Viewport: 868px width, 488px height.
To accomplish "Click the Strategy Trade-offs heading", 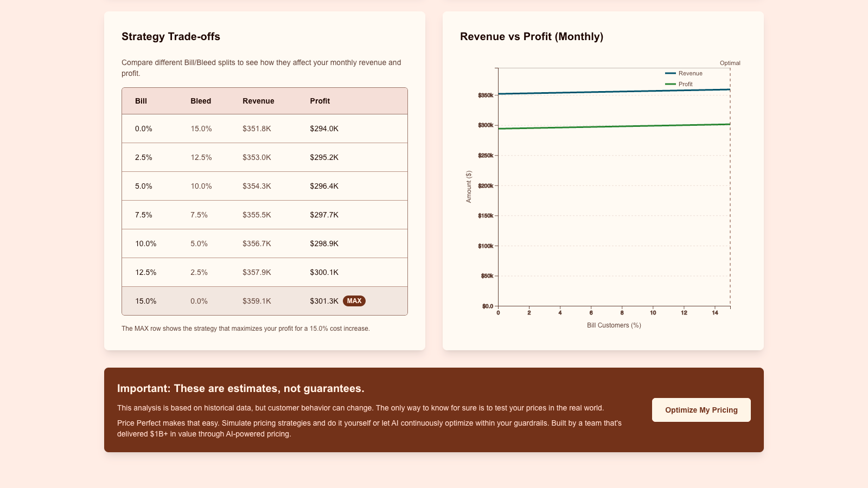I will pyautogui.click(x=171, y=36).
